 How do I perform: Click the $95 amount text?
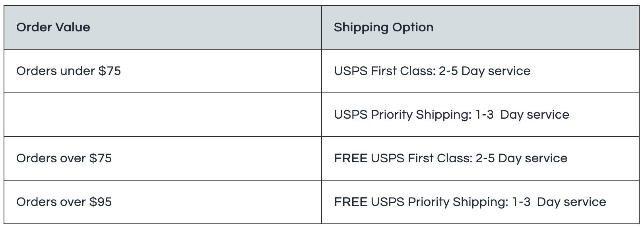pyautogui.click(x=101, y=202)
